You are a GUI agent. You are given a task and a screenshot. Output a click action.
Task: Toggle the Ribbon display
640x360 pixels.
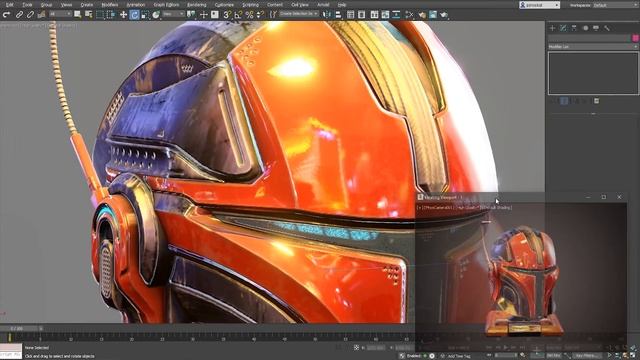coord(374,15)
